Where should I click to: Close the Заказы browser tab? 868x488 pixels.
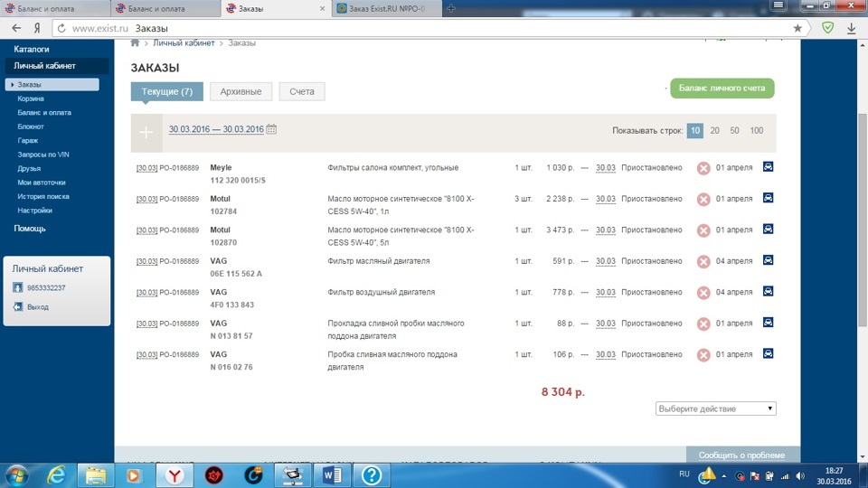pos(322,9)
